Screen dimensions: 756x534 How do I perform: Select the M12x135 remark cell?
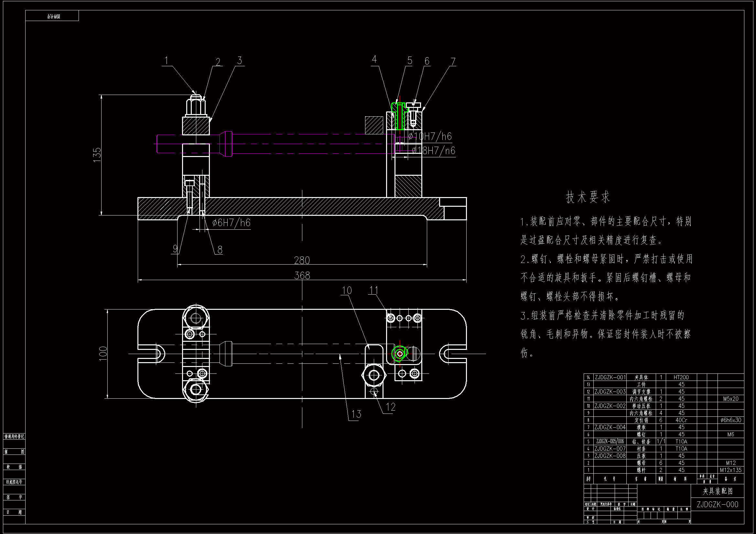click(x=730, y=470)
